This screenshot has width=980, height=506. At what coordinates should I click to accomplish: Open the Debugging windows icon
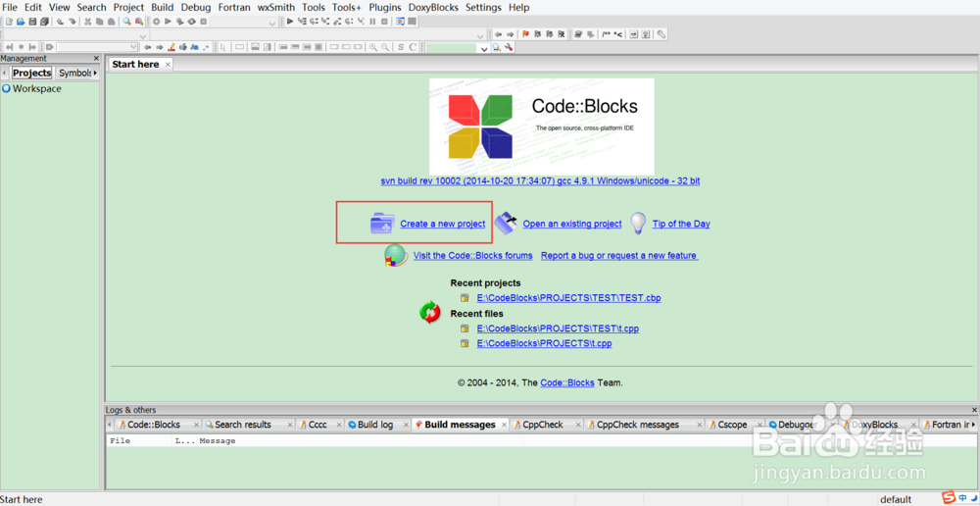click(401, 22)
